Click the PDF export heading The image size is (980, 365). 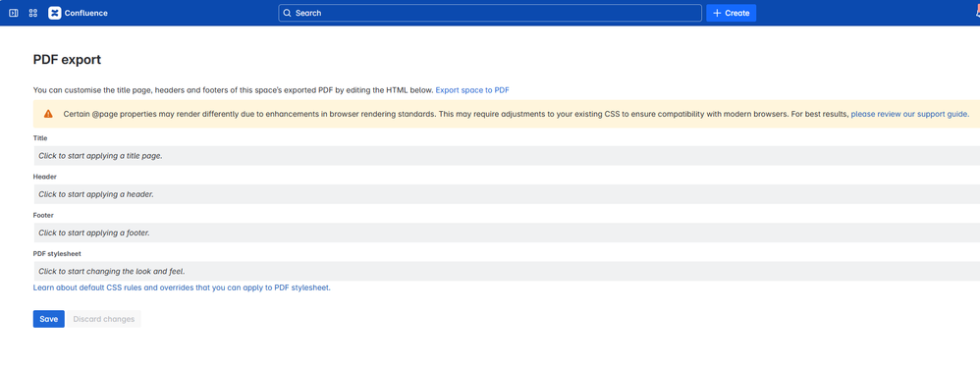pos(67,60)
